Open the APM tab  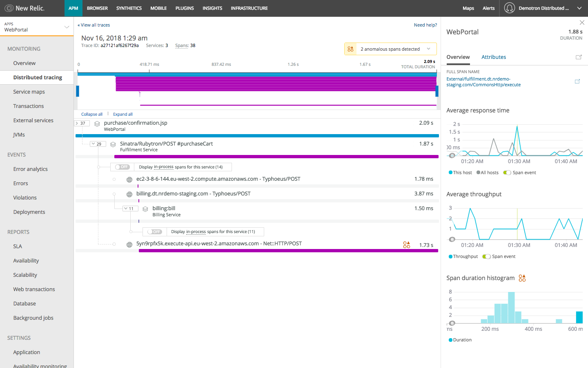click(x=73, y=8)
